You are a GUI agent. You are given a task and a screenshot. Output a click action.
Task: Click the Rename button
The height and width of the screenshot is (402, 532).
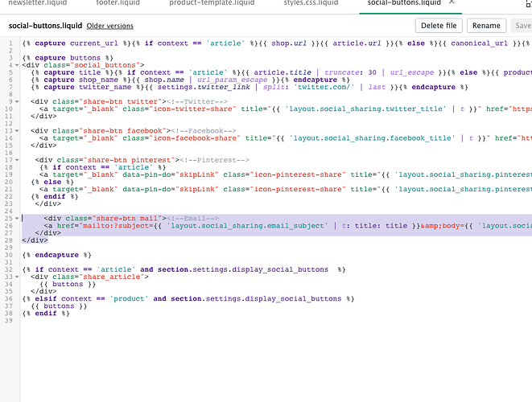click(486, 26)
